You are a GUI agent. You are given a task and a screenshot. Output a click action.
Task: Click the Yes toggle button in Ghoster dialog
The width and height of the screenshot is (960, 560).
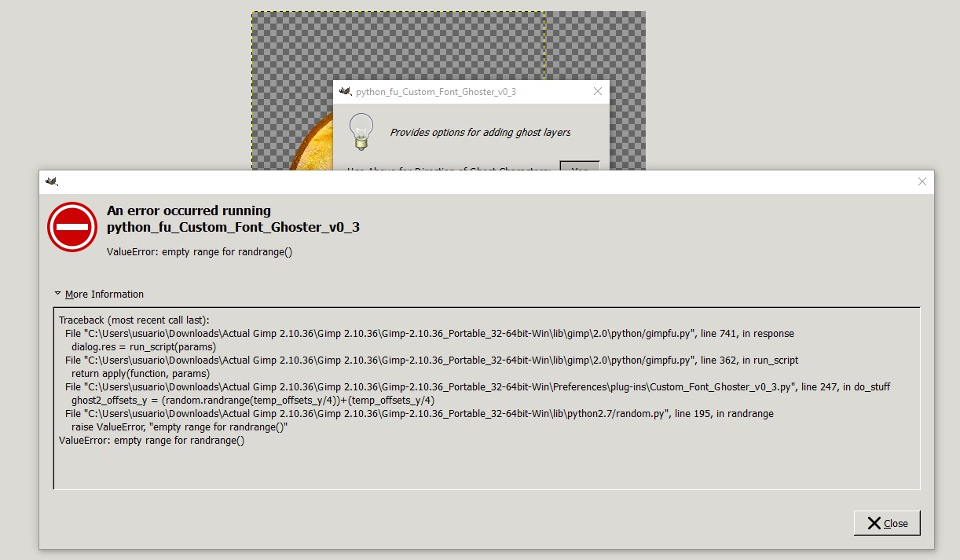click(x=580, y=167)
